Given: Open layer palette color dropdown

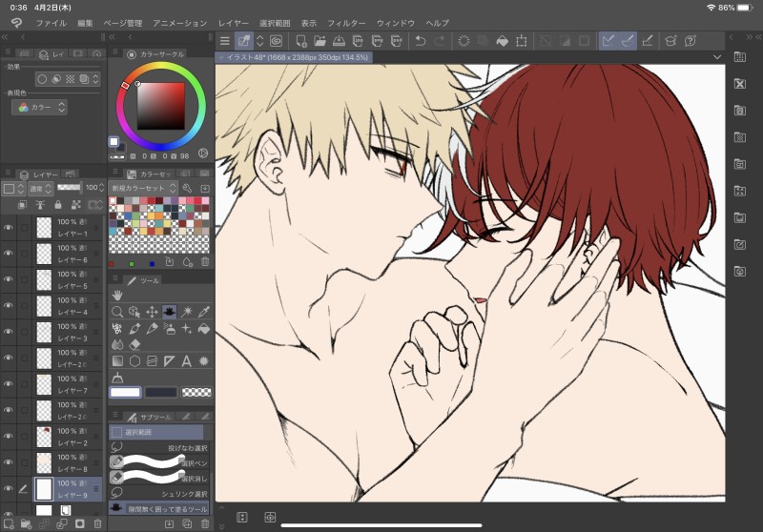Looking at the screenshot, I should (x=13, y=188).
